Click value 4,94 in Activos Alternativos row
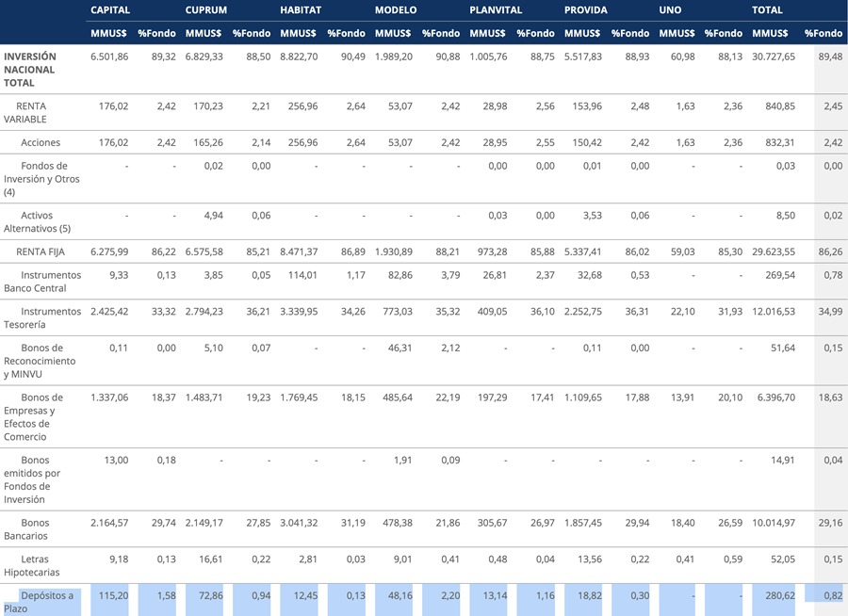The height and width of the screenshot is (616, 848). pos(214,216)
